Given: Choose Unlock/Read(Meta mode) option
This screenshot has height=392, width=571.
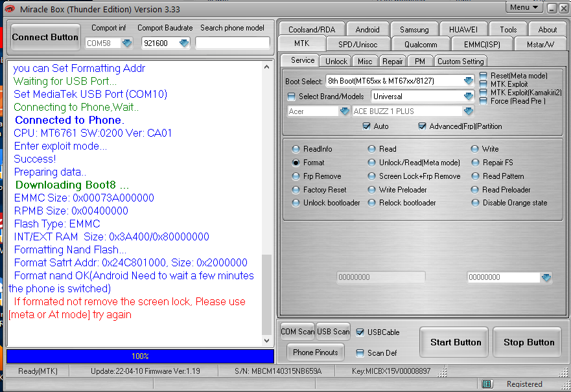Looking at the screenshot, I should coord(371,163).
